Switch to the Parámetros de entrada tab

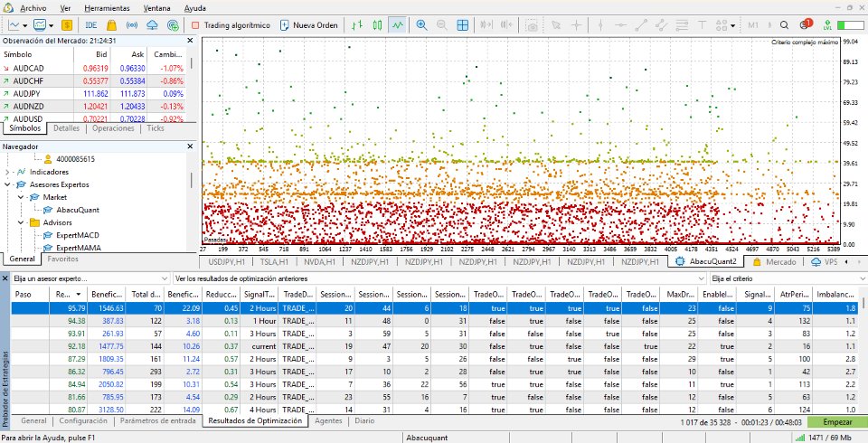[x=159, y=421]
